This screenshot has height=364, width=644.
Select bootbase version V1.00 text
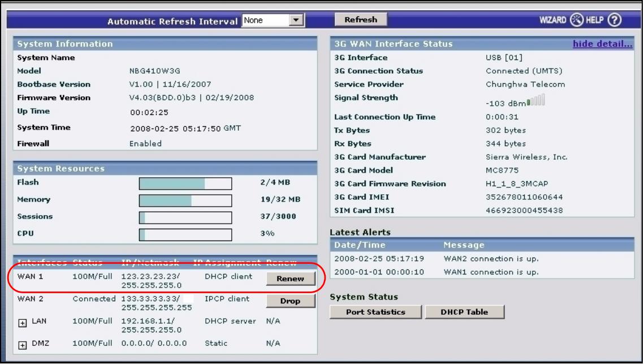141,84
